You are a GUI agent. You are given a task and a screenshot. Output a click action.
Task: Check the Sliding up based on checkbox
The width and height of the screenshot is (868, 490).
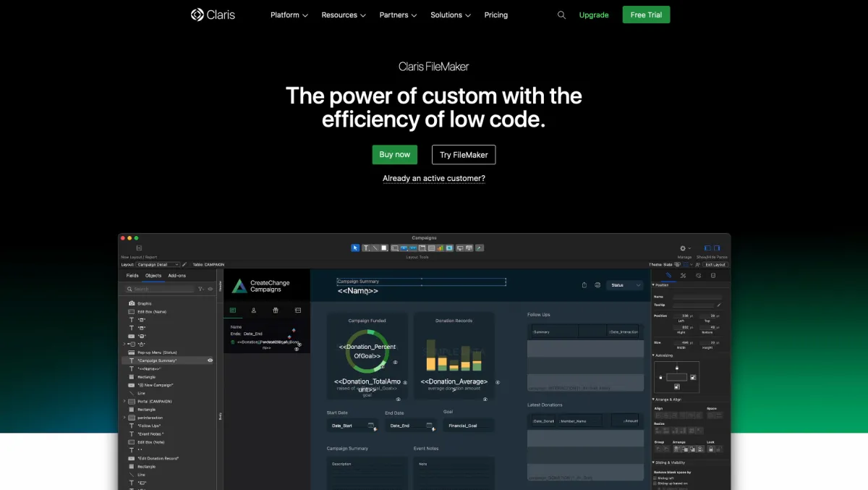655,483
